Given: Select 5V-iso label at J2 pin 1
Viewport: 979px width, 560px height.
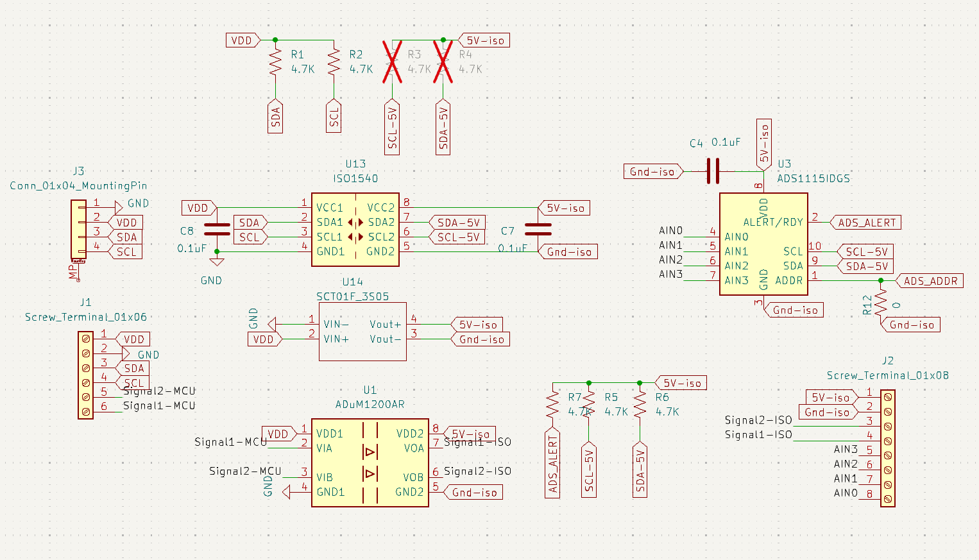Looking at the screenshot, I should coord(832,397).
